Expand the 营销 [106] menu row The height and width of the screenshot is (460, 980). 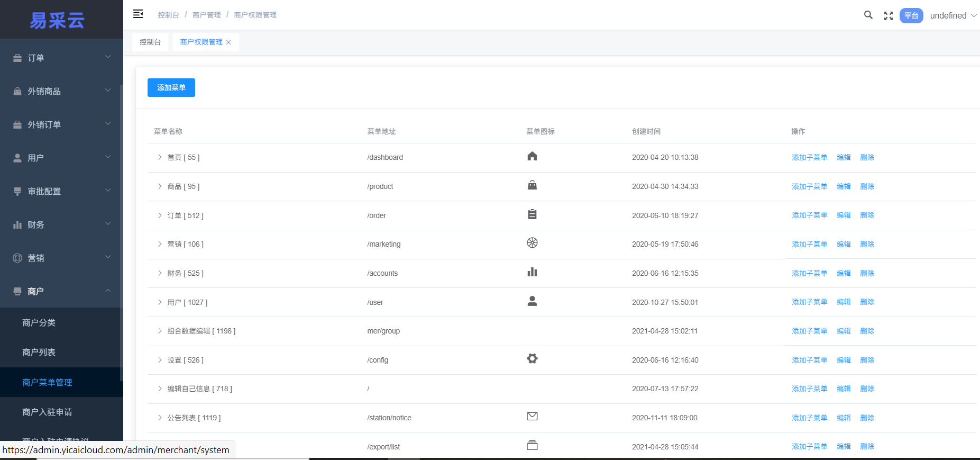click(160, 244)
